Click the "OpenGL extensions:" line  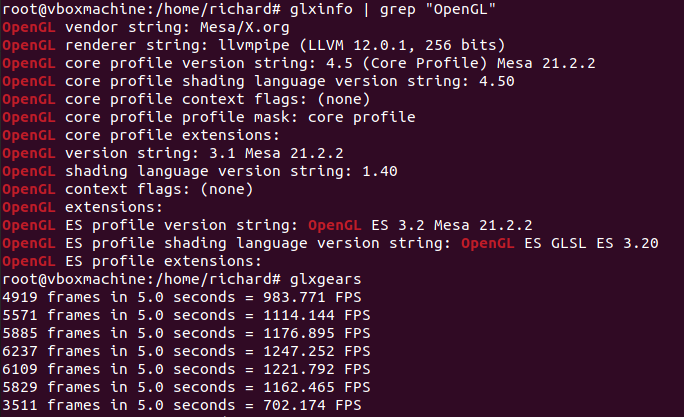click(88, 205)
